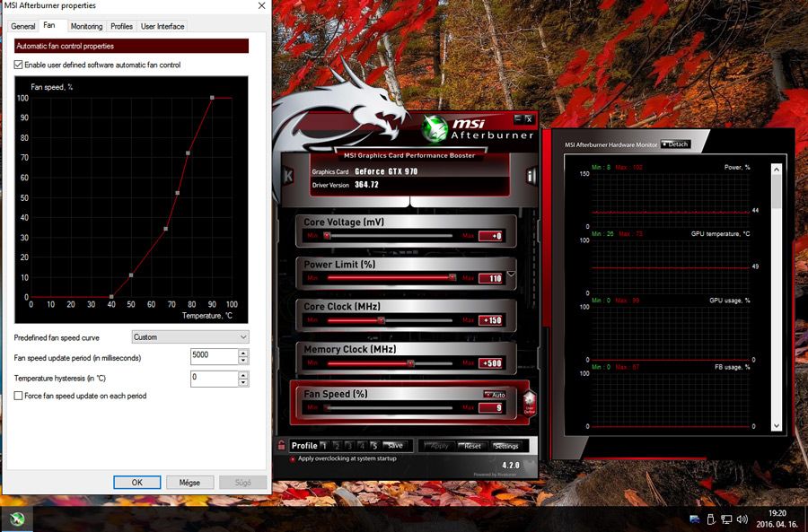Click the safely remove hardware USB icon

pyautogui.click(x=711, y=519)
